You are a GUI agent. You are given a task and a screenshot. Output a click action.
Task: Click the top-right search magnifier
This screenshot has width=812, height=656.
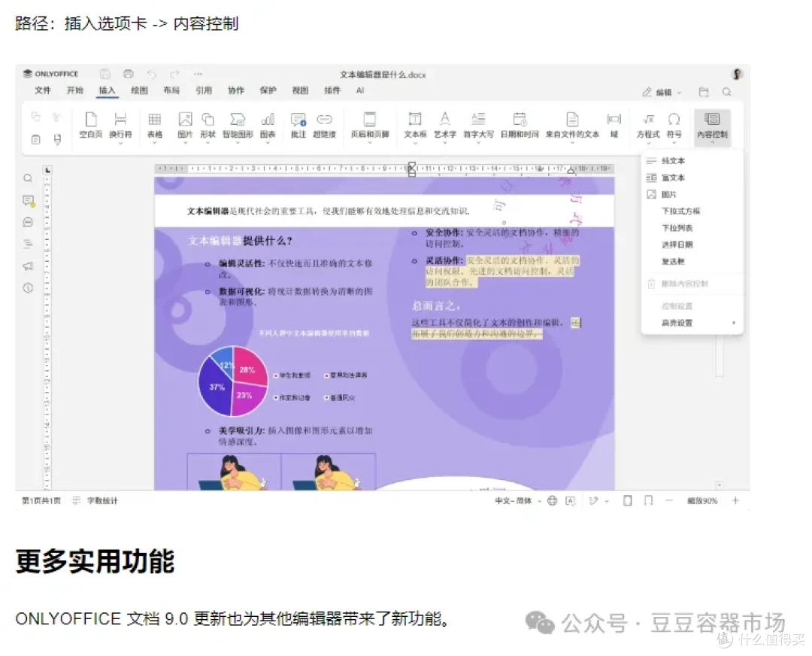pos(726,92)
